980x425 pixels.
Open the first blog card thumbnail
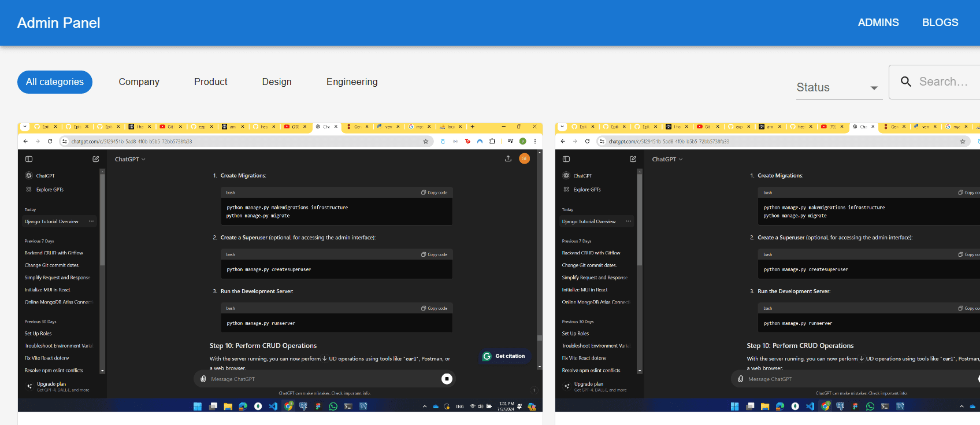280,267
